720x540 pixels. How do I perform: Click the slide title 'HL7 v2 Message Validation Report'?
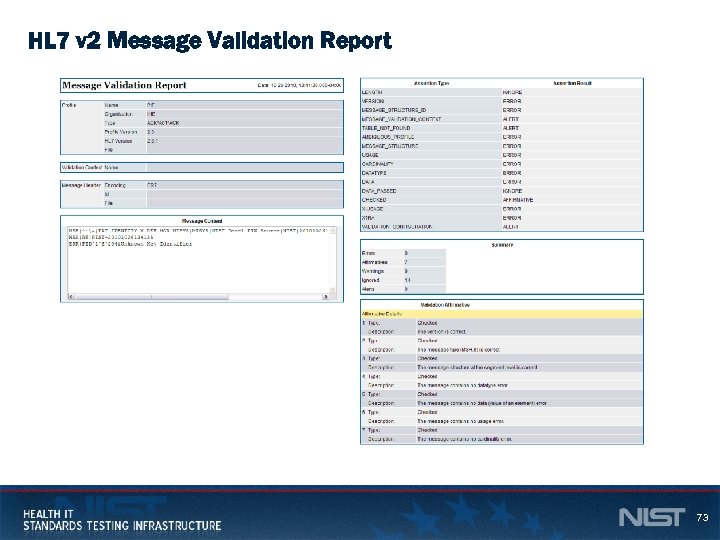pyautogui.click(x=210, y=40)
